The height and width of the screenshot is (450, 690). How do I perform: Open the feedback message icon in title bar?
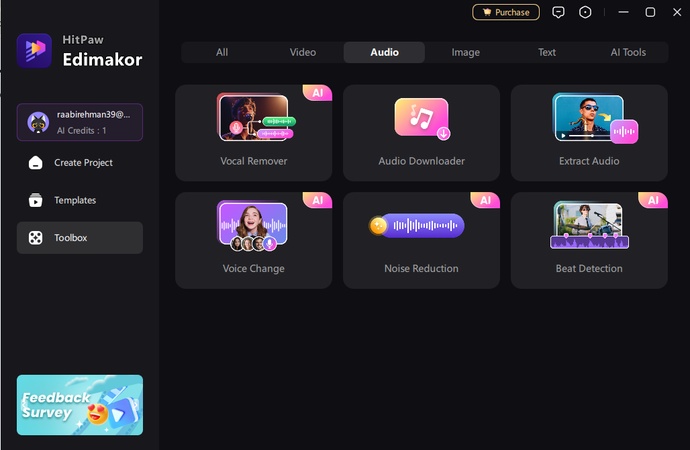(558, 12)
